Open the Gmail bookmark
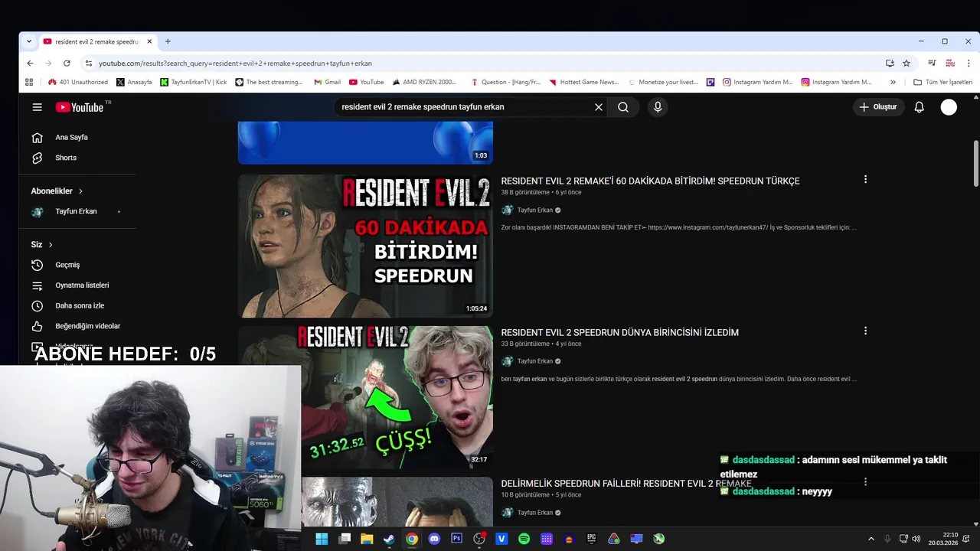The image size is (980, 551). pyautogui.click(x=327, y=82)
